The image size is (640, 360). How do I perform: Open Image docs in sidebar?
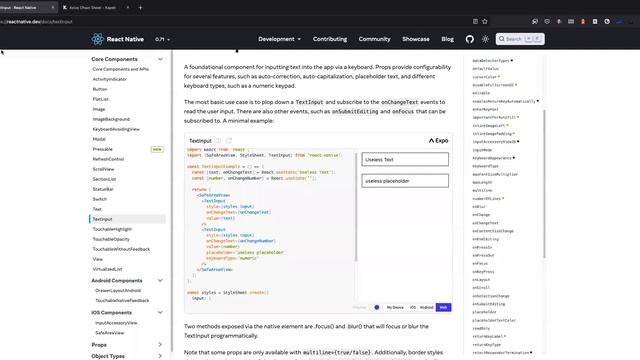click(x=99, y=109)
